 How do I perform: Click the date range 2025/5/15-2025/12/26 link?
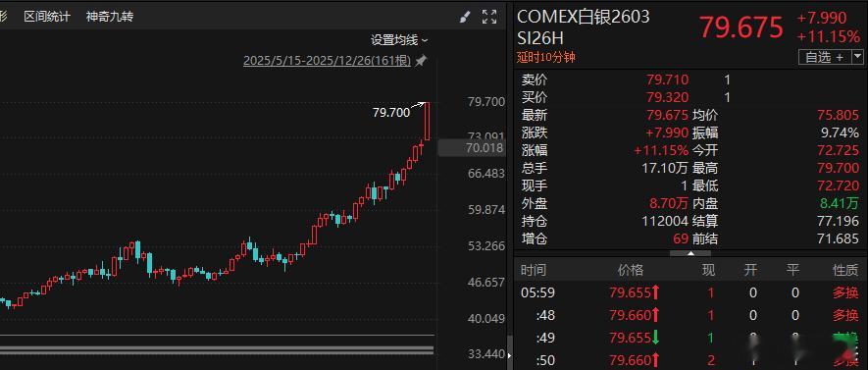point(328,61)
